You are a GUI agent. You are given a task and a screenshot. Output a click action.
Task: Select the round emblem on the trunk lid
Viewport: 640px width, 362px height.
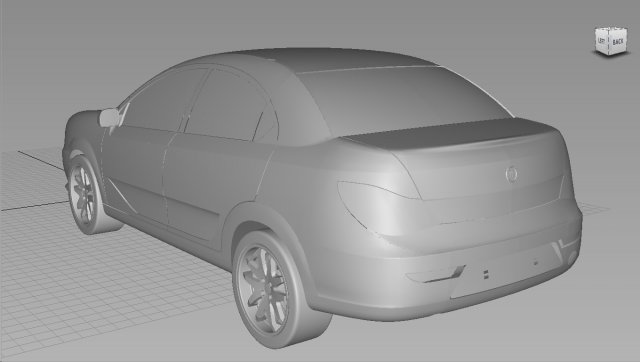(x=511, y=174)
